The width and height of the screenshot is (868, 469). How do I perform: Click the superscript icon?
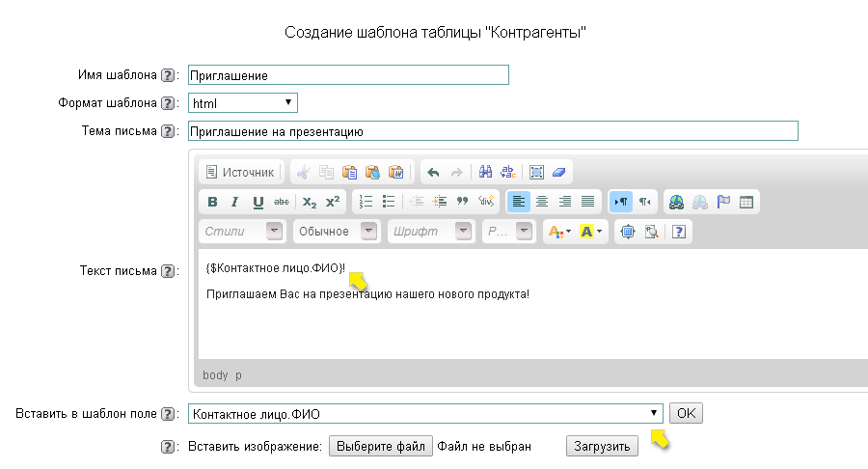pos(332,203)
